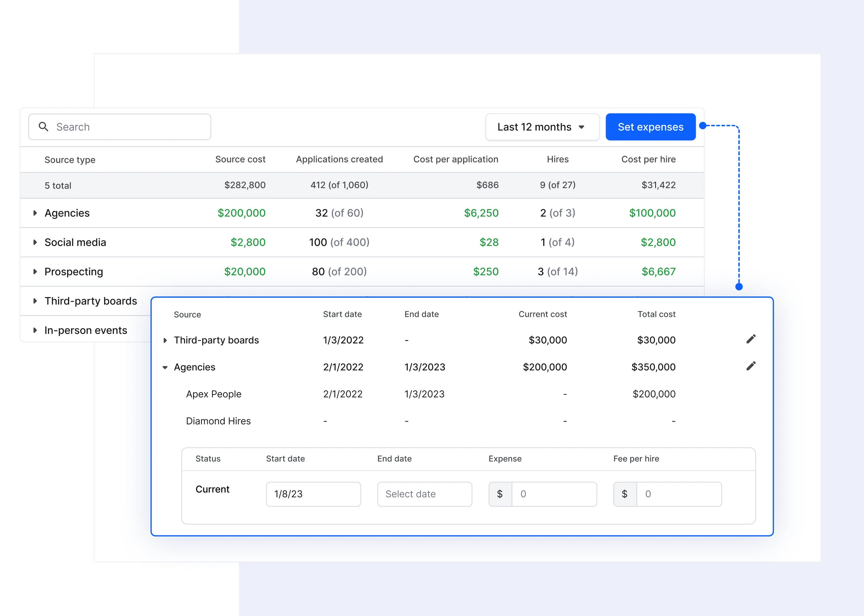Expand the Agencies row in the source table
Viewport: 864px width, 616px height.
[35, 213]
